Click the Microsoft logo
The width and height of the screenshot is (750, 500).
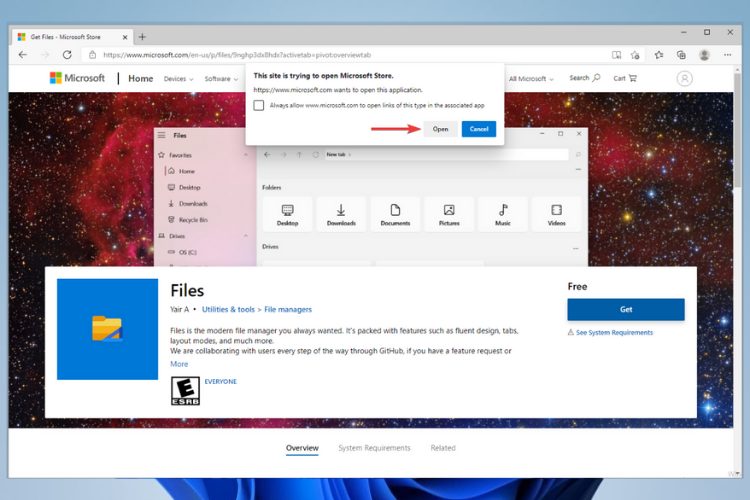click(x=77, y=78)
